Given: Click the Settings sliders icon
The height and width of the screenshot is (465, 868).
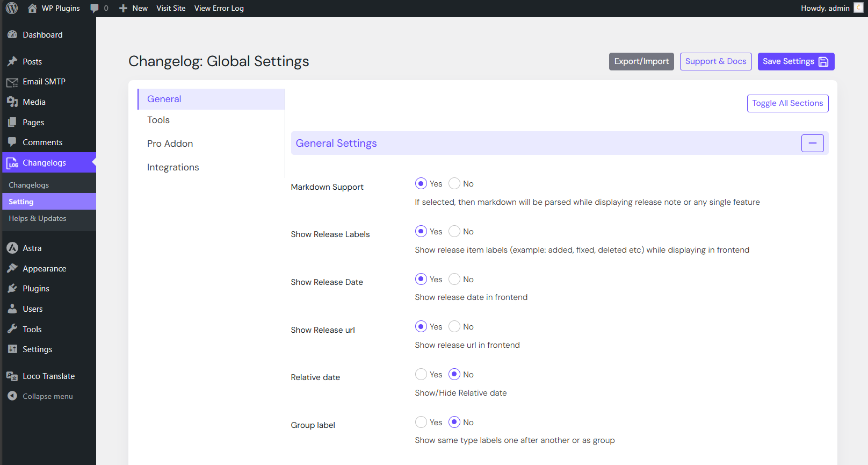Looking at the screenshot, I should [x=12, y=349].
